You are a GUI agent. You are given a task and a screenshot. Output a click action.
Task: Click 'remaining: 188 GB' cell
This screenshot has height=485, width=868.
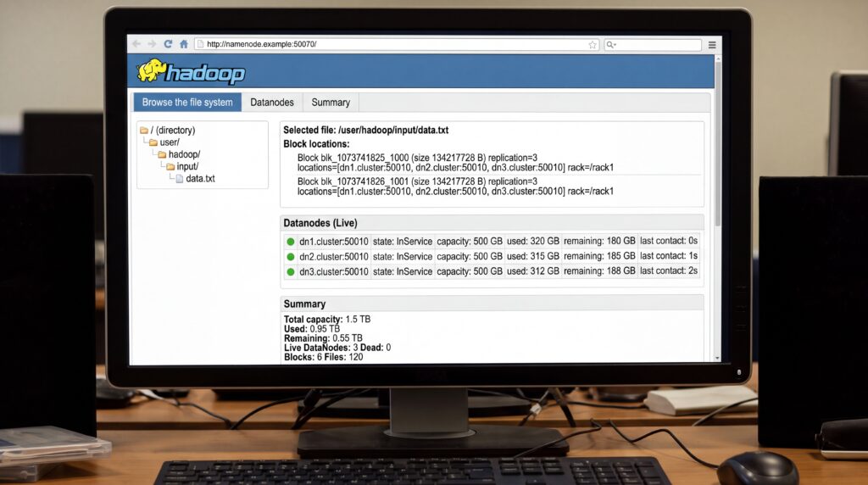tap(599, 271)
